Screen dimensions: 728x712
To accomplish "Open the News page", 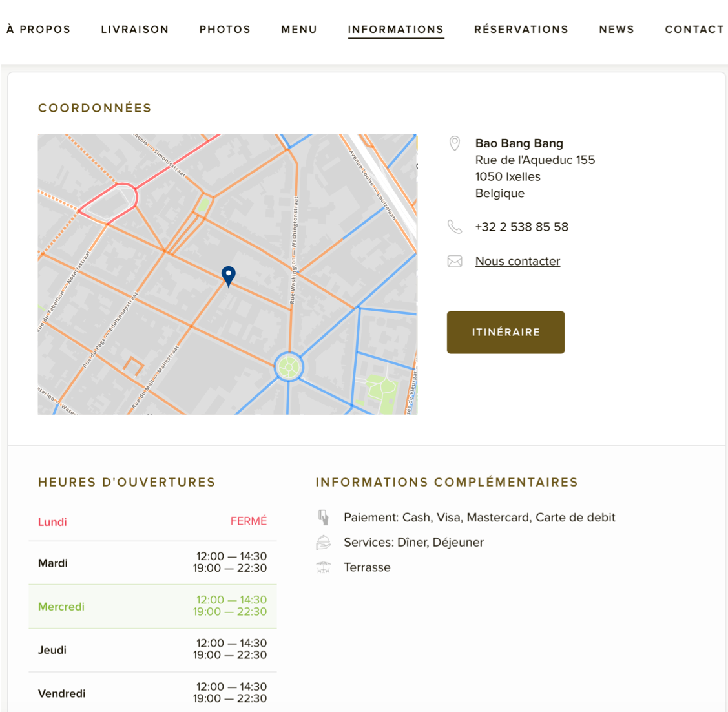I will pos(616,30).
